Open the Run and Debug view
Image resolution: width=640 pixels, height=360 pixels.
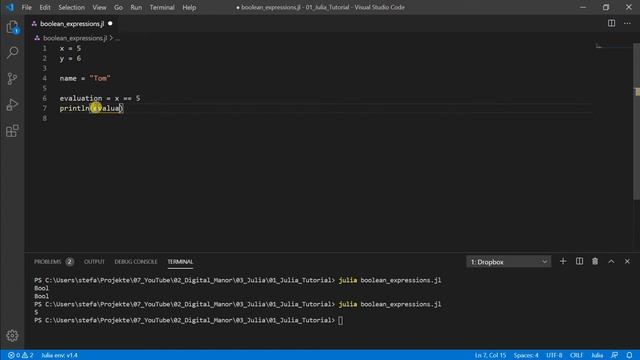(x=12, y=105)
